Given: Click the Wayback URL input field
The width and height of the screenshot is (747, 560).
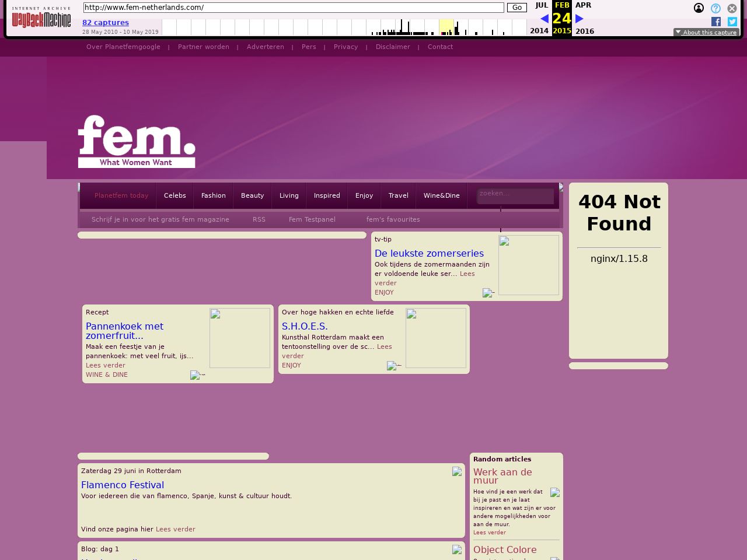Looking at the screenshot, I should (x=294, y=8).
